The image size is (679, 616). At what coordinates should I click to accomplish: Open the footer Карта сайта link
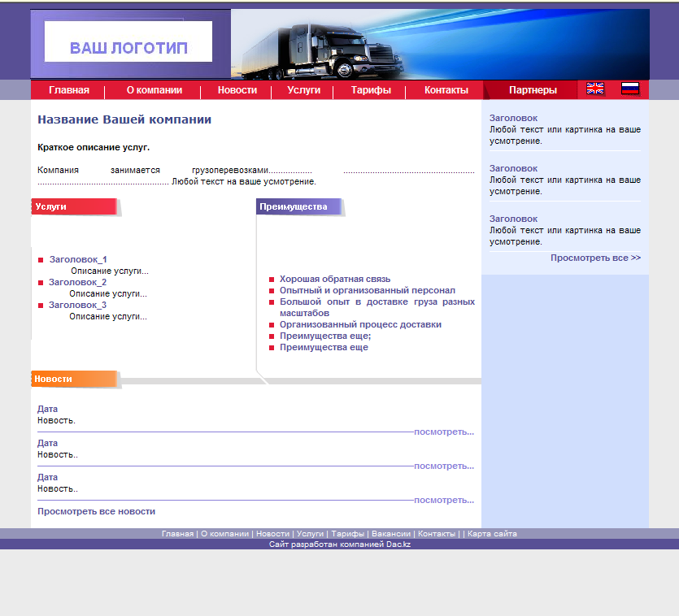[x=492, y=534]
